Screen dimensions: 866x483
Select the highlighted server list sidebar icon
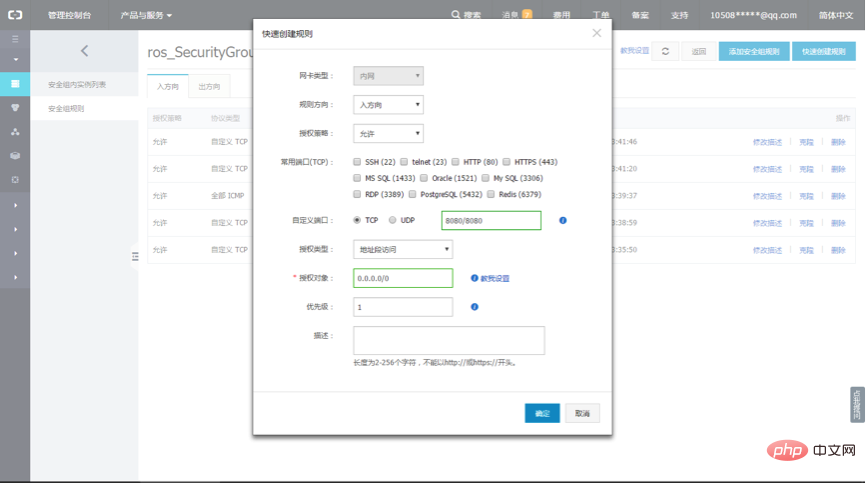click(x=15, y=84)
